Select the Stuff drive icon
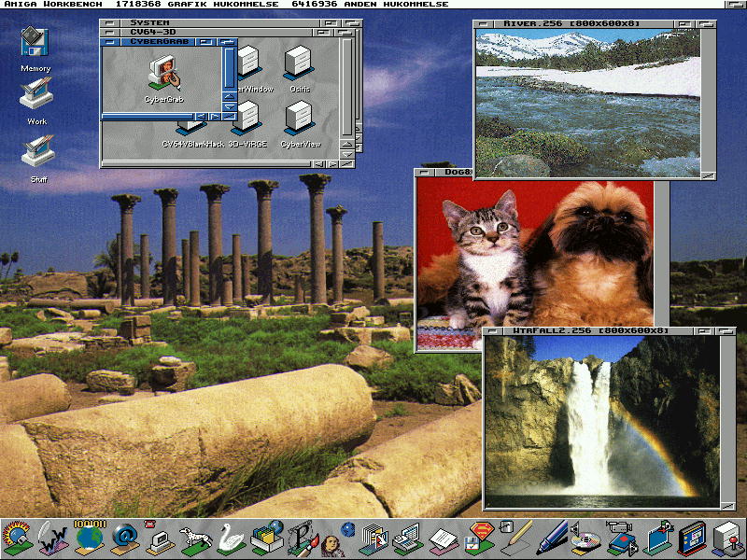 (x=37, y=151)
